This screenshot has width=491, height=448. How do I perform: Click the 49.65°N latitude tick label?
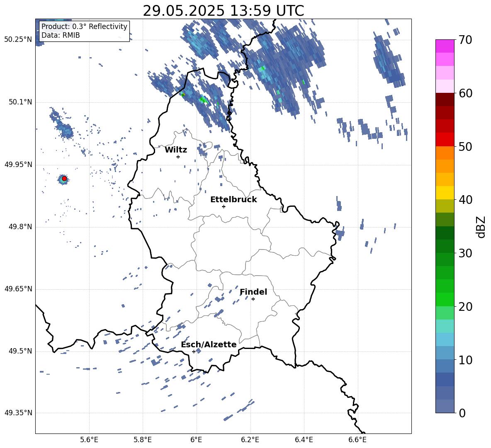[18, 289]
